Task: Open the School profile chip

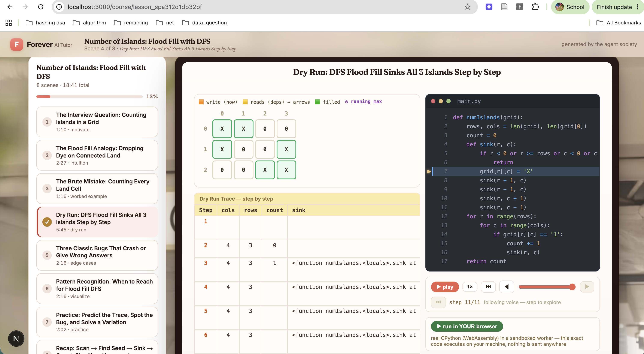Action: point(570,7)
